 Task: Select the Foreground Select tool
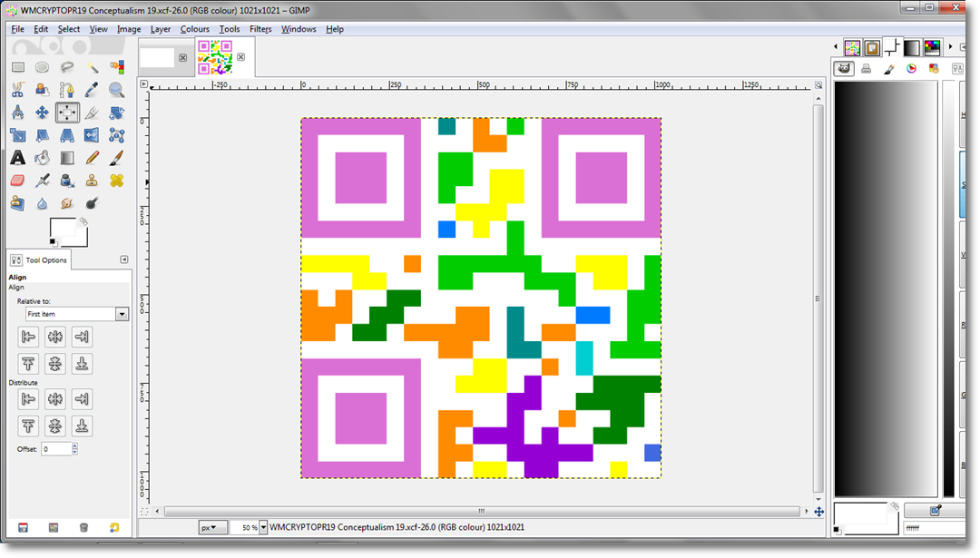[43, 90]
